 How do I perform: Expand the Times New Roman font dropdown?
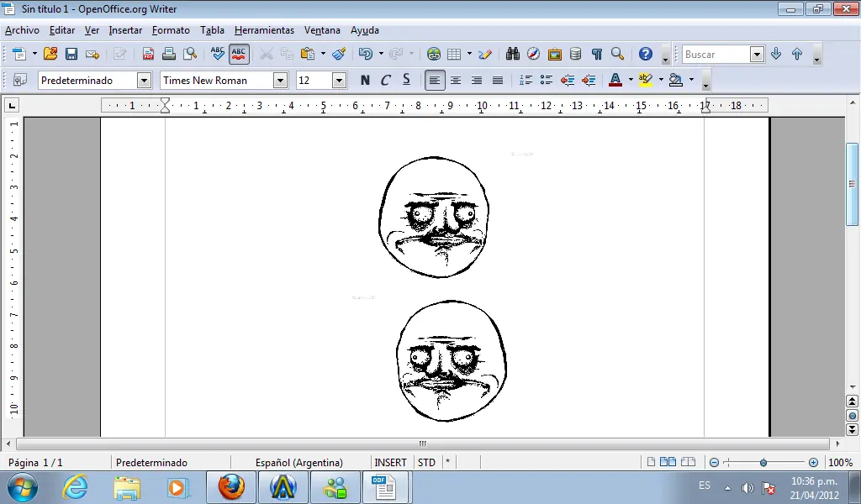pyautogui.click(x=280, y=81)
